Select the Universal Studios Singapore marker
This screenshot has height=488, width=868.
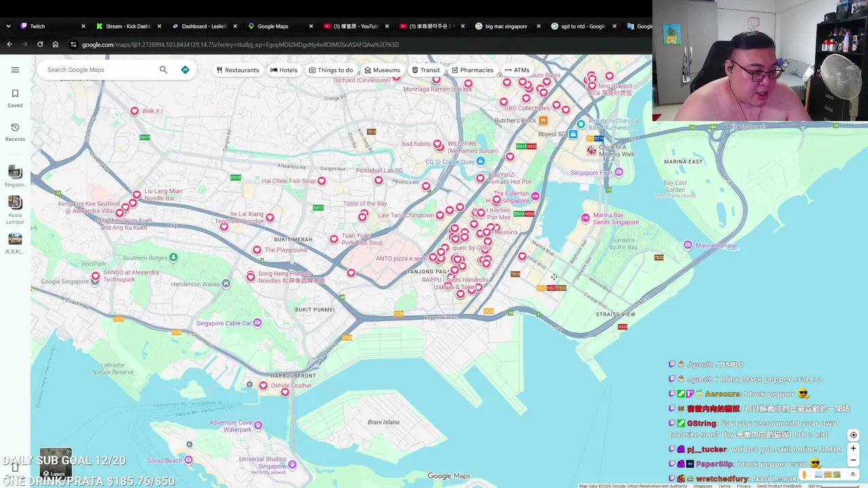click(x=292, y=464)
